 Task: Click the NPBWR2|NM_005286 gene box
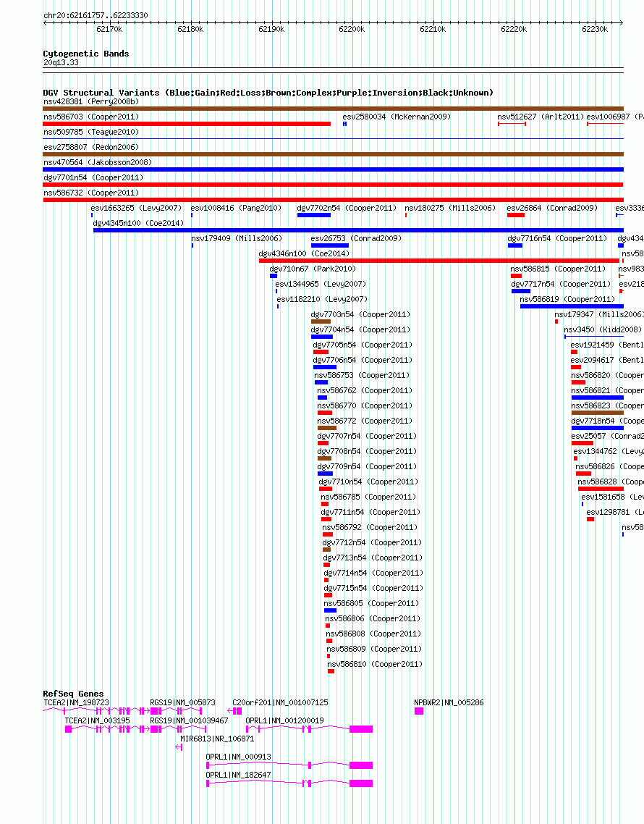pyautogui.click(x=419, y=712)
